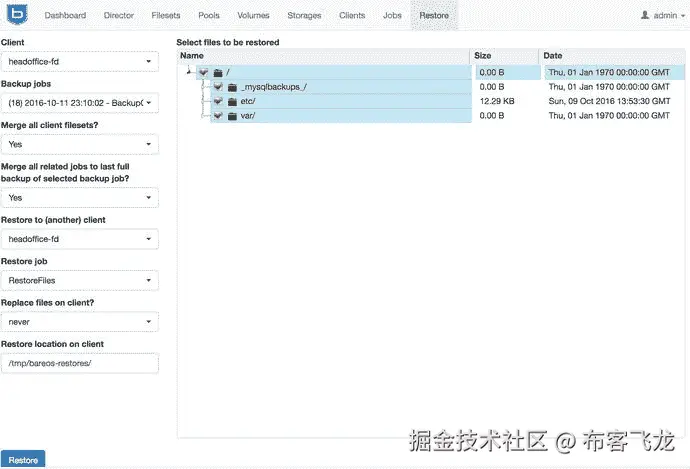The width and height of the screenshot is (690, 469).
Task: Click the Size column header
Action: pyautogui.click(x=504, y=56)
